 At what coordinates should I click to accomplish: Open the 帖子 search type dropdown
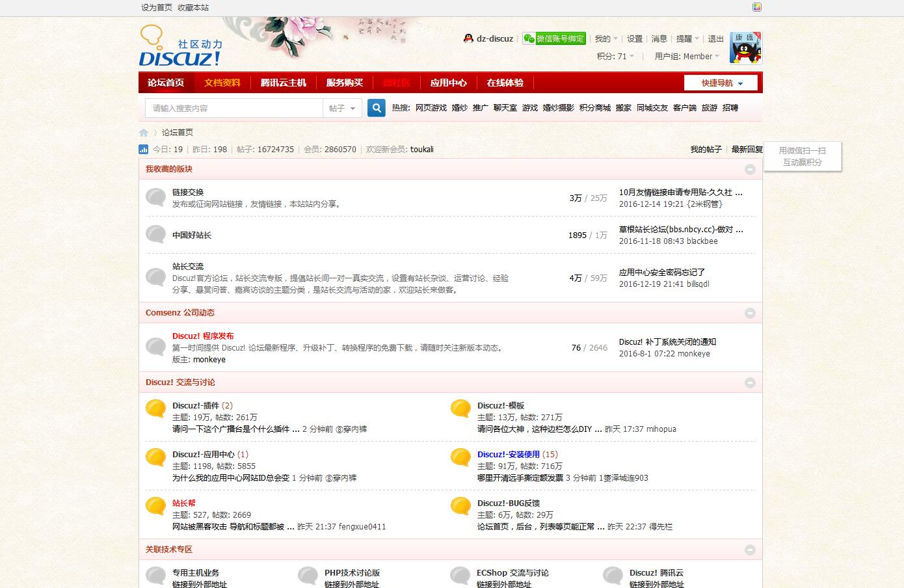coord(342,108)
